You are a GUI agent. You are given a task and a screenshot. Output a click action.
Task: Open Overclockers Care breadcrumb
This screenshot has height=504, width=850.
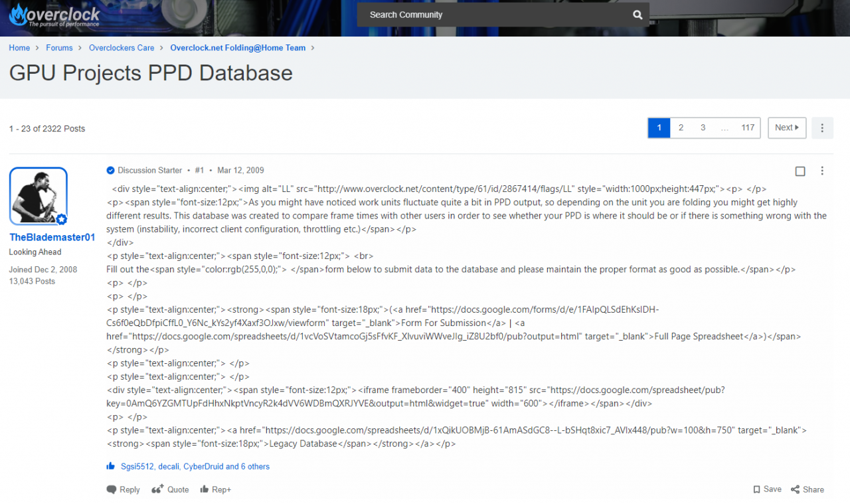click(122, 48)
